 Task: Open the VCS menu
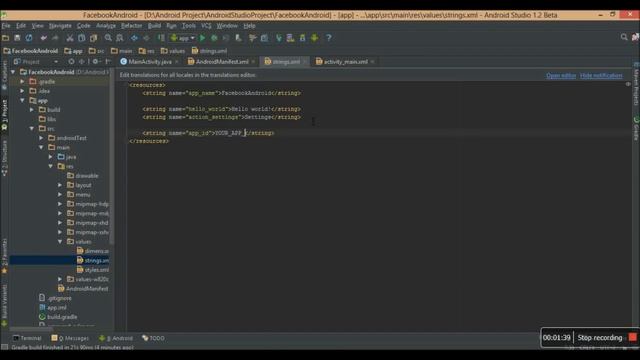pos(206,26)
